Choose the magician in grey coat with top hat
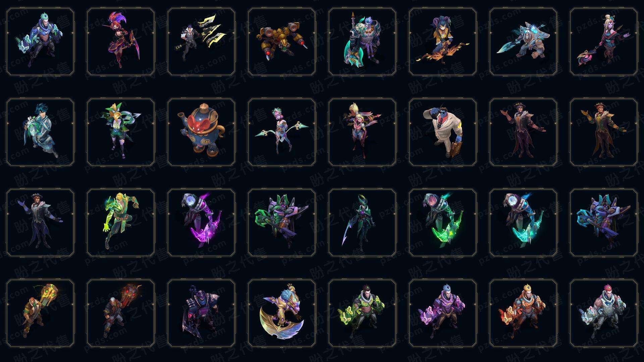This screenshot has width=644, height=362. click(40, 223)
